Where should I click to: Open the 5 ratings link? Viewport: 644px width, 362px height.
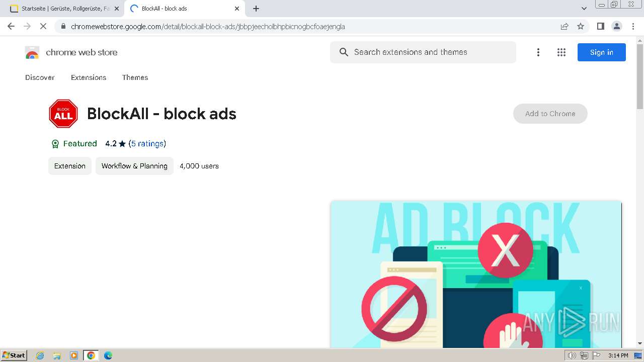pyautogui.click(x=147, y=144)
